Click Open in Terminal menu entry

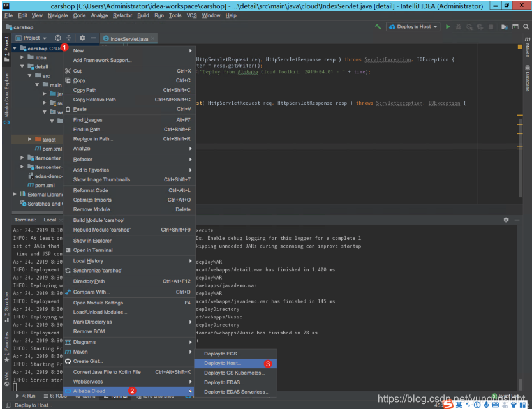point(129,250)
